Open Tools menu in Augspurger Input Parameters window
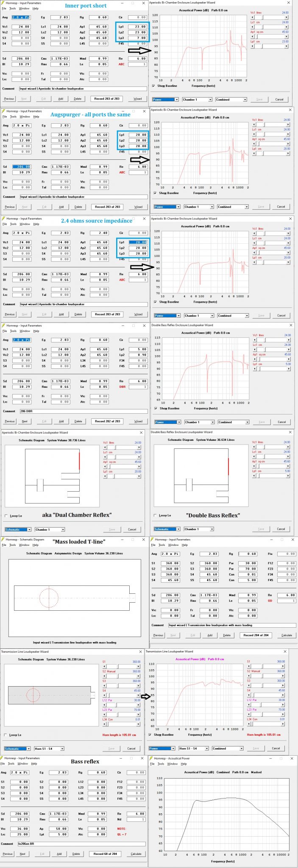Viewport: 298px width, 868px height. 13,117
